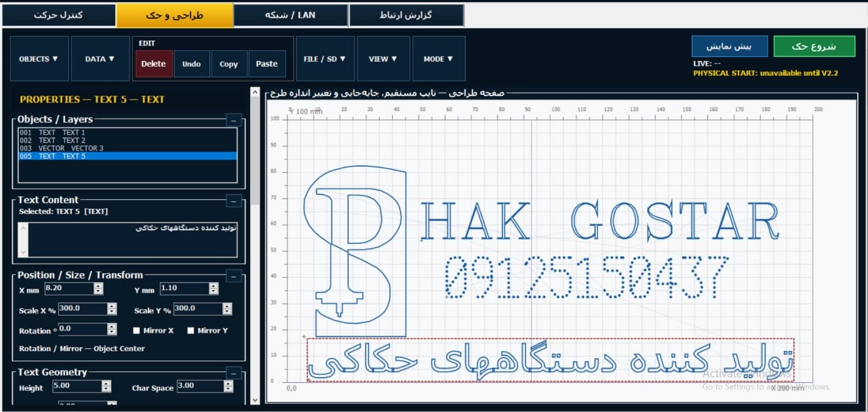Viewport: 868px width, 412px height.
Task: Open the OBJECTS dropdown menu
Action: [39, 59]
